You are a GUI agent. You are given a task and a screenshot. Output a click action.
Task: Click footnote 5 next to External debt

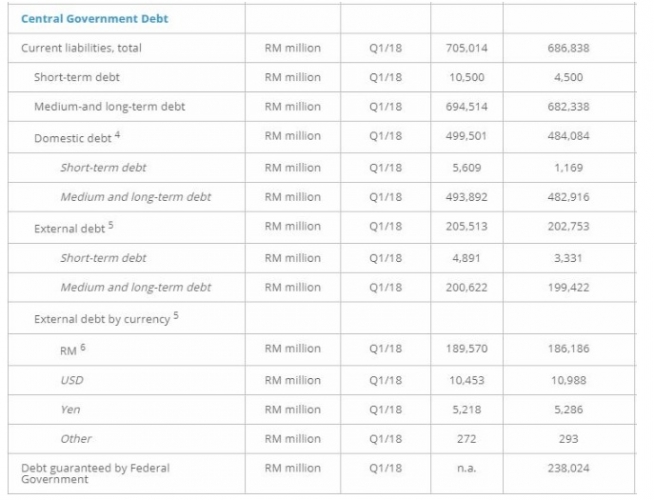pos(111,225)
